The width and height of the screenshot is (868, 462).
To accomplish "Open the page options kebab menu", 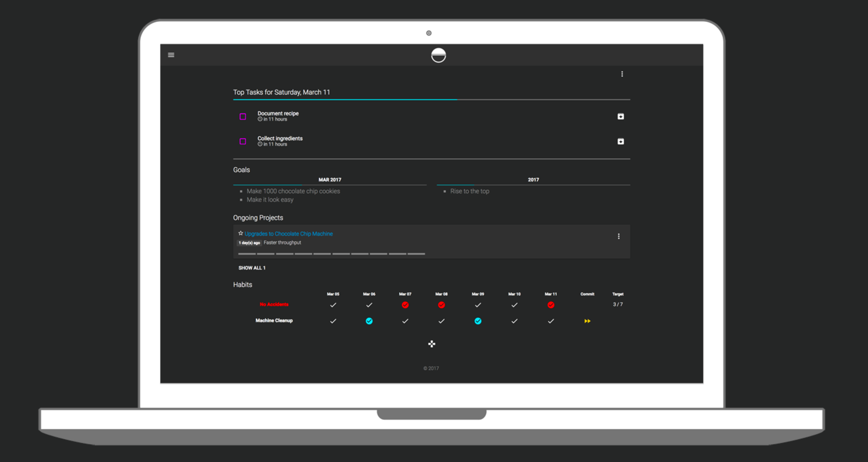I will pos(622,74).
